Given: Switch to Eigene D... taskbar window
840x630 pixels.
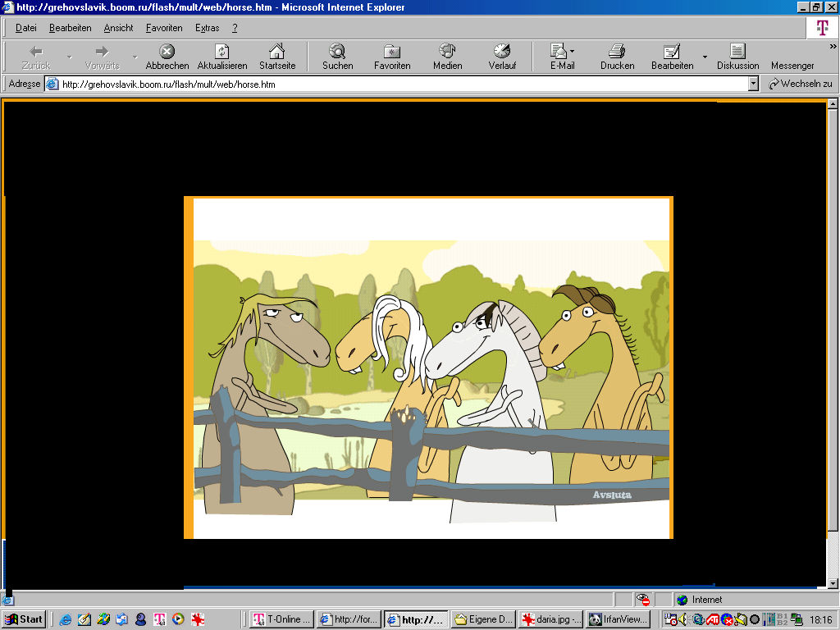Looking at the screenshot, I should [x=483, y=619].
